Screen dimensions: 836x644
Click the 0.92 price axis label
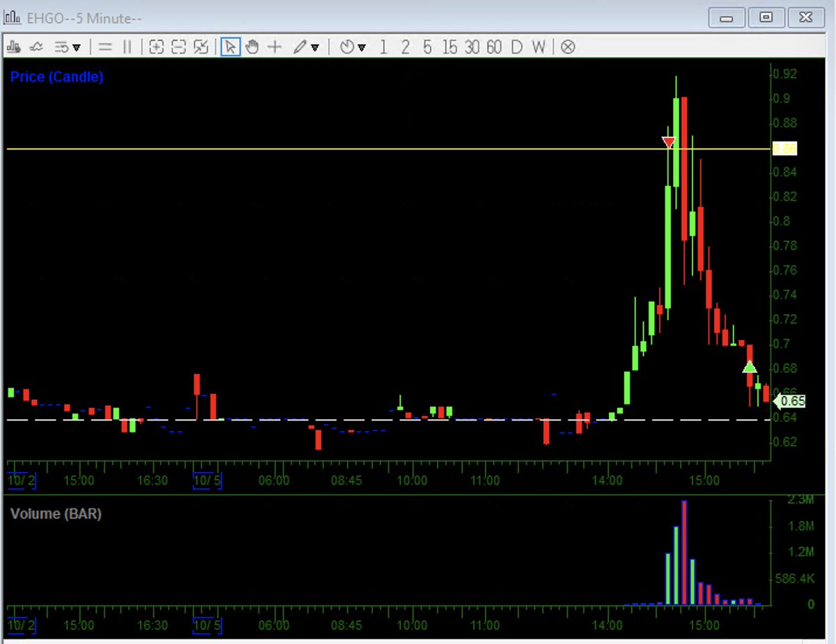(785, 74)
